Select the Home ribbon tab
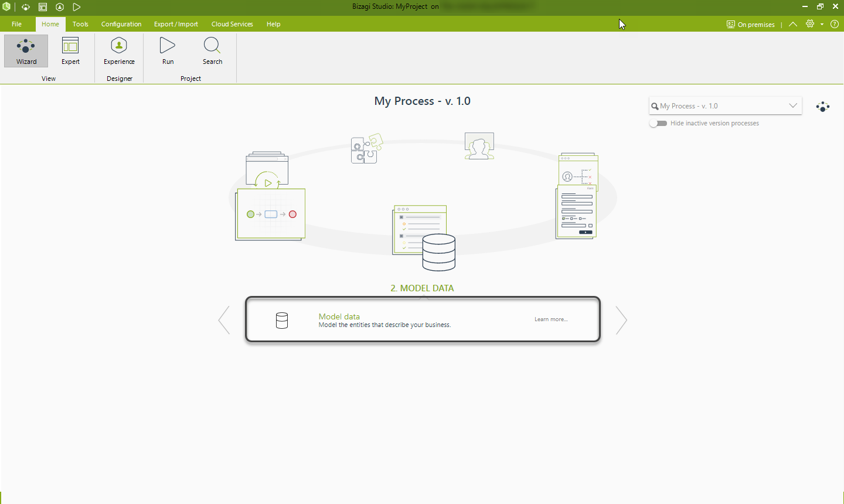Viewport: 844px width, 504px height. point(50,24)
